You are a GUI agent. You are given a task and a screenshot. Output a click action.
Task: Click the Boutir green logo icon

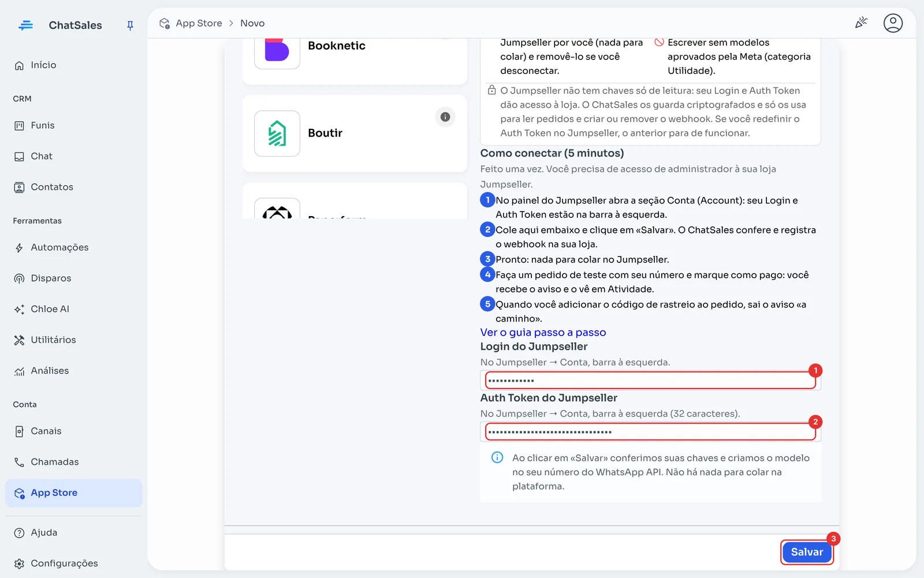[x=277, y=134]
